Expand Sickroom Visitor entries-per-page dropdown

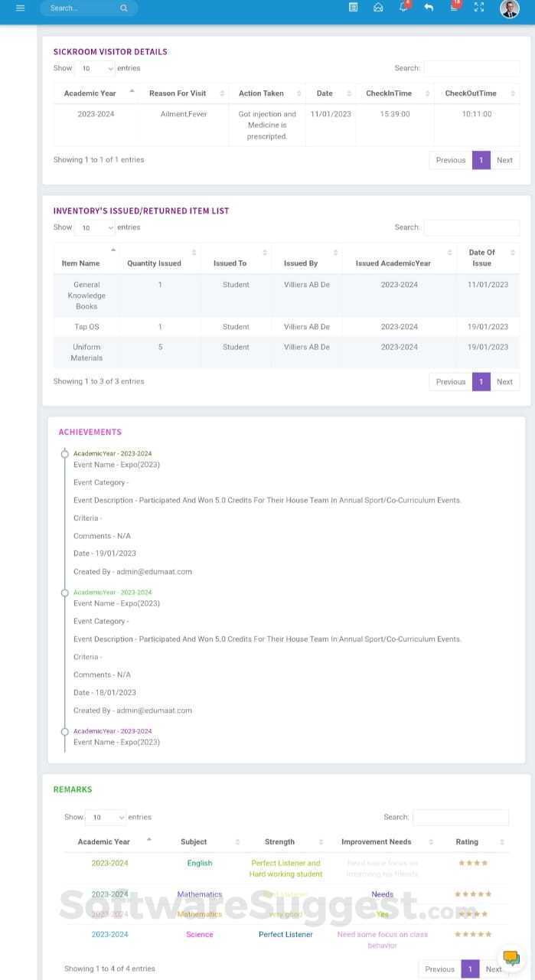pyautogui.click(x=96, y=69)
